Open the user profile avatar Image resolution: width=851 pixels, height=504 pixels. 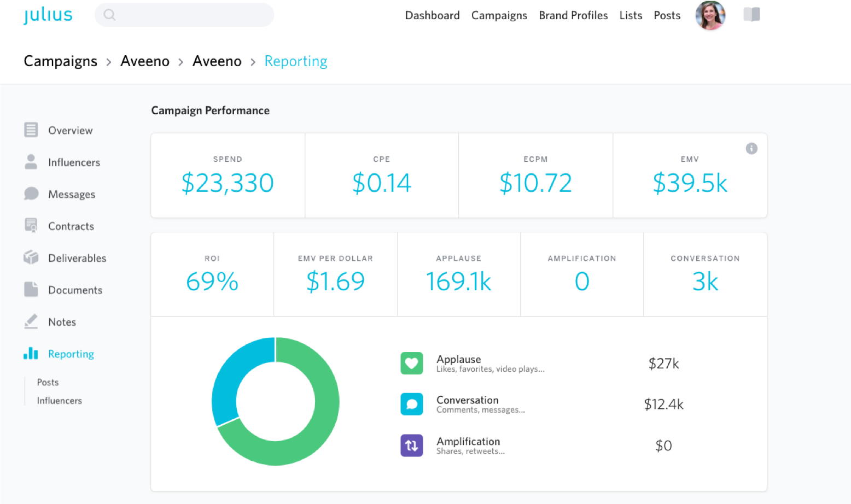coord(710,15)
